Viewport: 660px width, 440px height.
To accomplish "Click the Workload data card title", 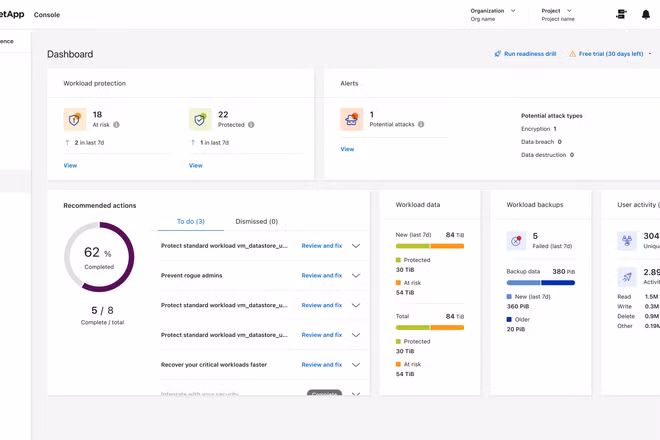I will coord(418,205).
